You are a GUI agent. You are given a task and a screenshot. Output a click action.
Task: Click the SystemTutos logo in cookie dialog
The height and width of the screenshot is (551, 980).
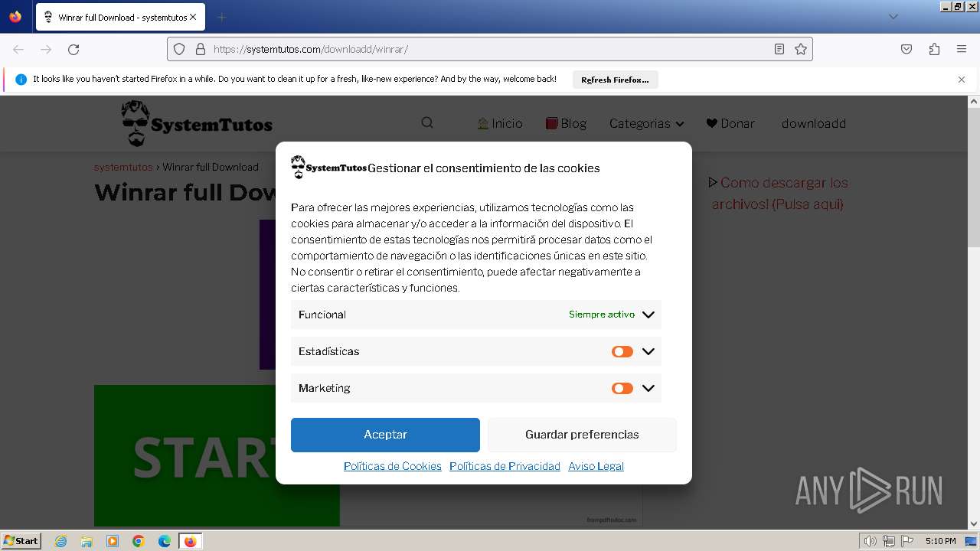tap(329, 168)
